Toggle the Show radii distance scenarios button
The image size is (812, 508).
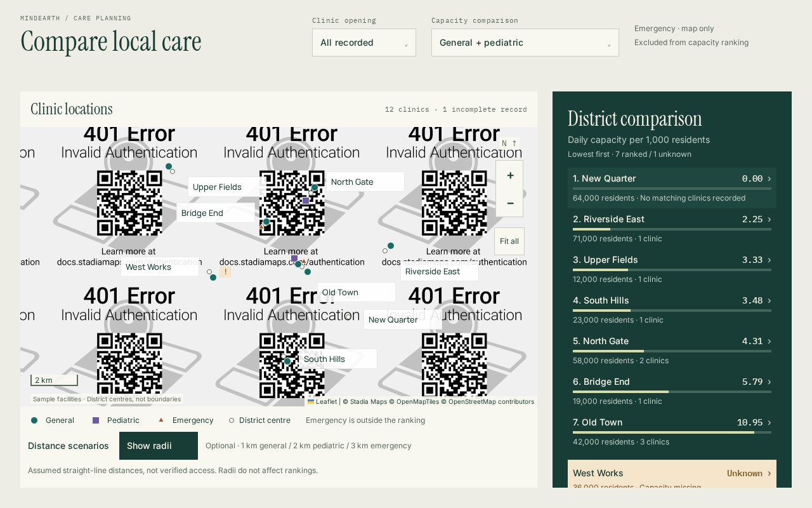point(159,446)
